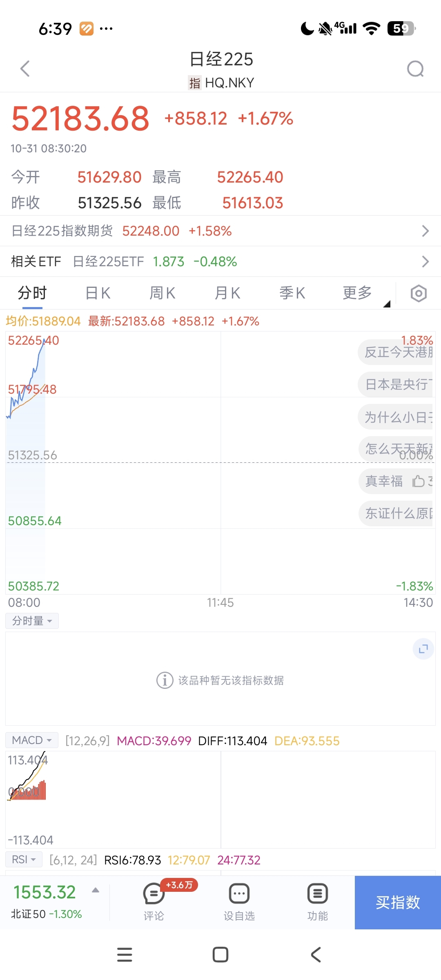Tap the 真幸福 comment bubble
The height and width of the screenshot is (980, 441).
[395, 481]
